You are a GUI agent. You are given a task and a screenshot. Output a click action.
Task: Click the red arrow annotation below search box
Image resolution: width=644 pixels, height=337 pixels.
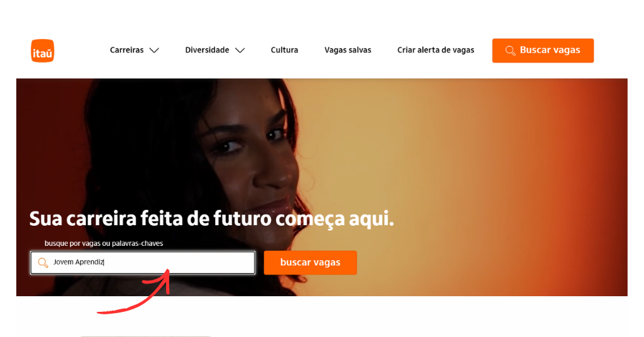(x=133, y=291)
